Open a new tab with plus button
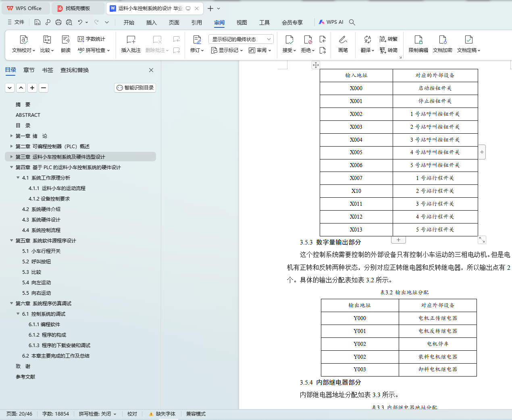Viewport: 512px width, 420px height. click(210, 8)
